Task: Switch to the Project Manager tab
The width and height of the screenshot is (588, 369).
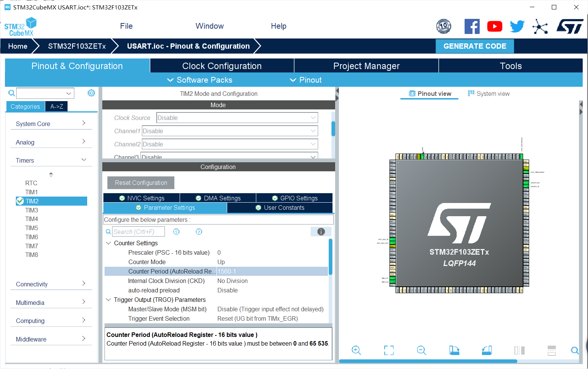Action: pyautogui.click(x=366, y=66)
